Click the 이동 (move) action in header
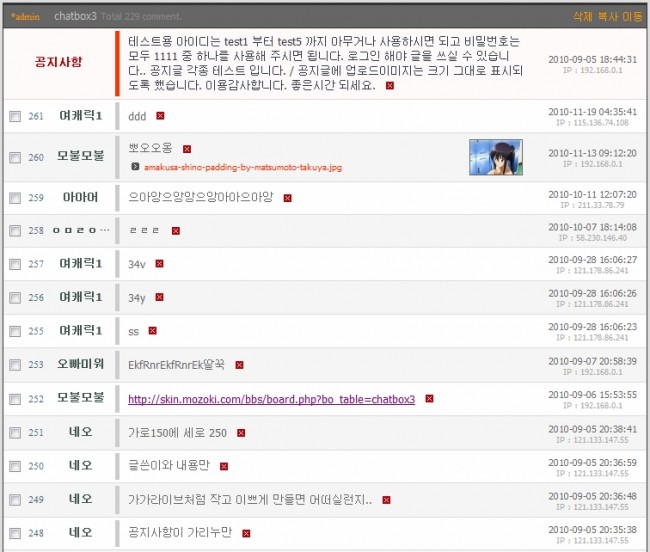 pyautogui.click(x=632, y=17)
